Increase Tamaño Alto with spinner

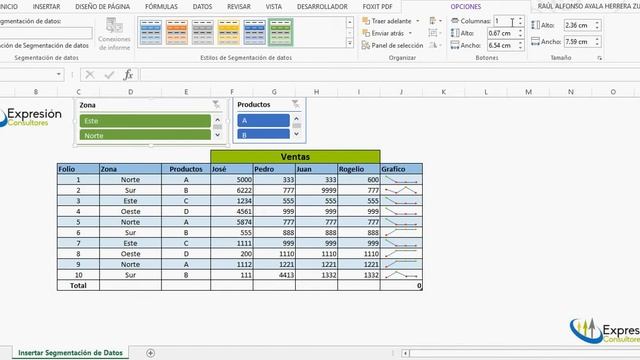[597, 23]
